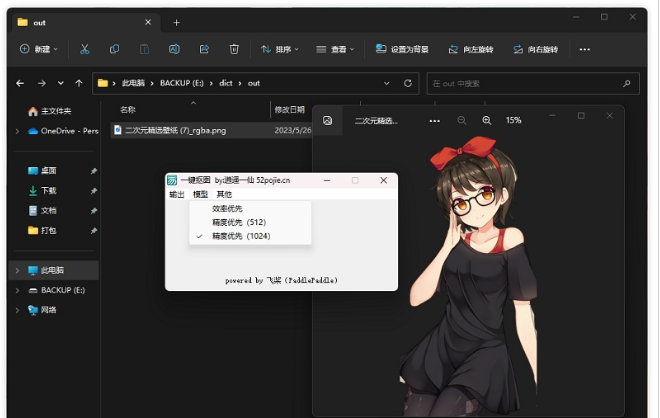The height and width of the screenshot is (418, 660).
Task: Add a new Explorer tab with plus
Action: [177, 23]
